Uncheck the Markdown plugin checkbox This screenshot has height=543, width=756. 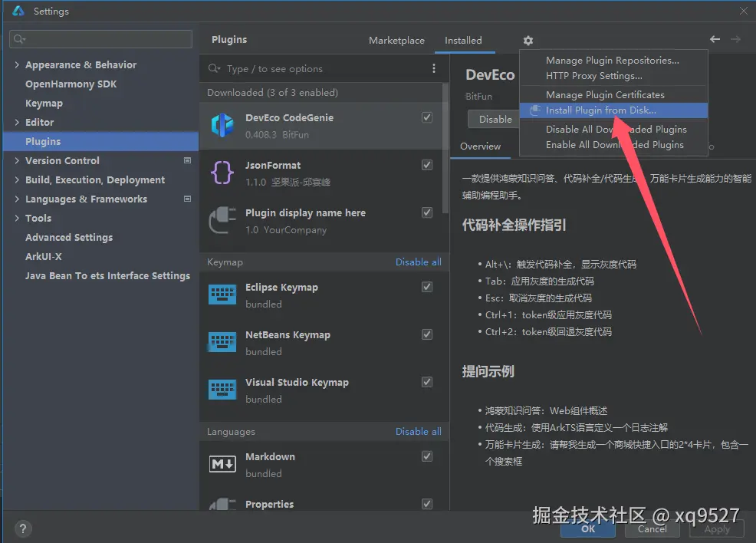click(427, 456)
